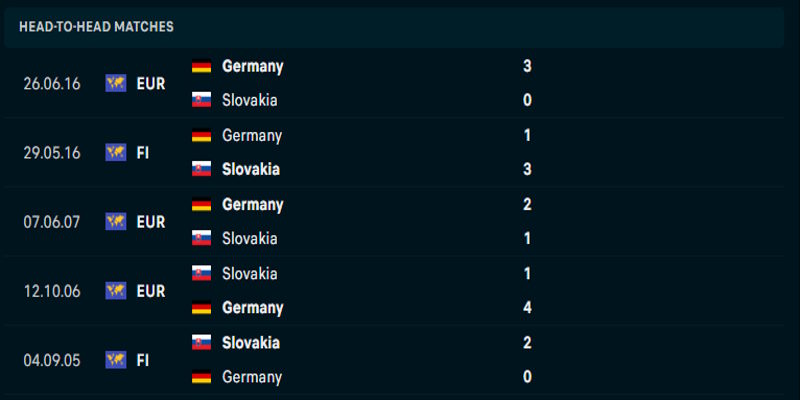The height and width of the screenshot is (400, 800).
Task: Click the Germany flag in the 26.06.16 match
Action: [201, 66]
